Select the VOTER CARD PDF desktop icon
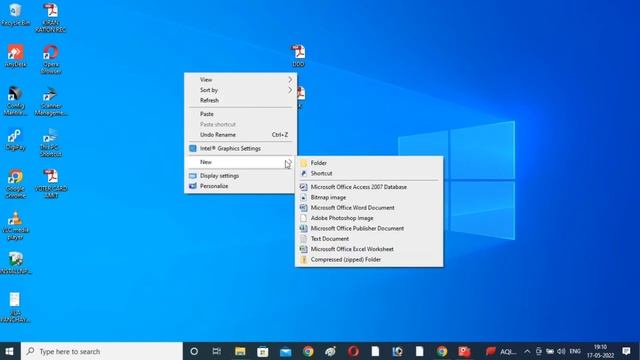Image resolution: width=640 pixels, height=360 pixels. (x=51, y=184)
